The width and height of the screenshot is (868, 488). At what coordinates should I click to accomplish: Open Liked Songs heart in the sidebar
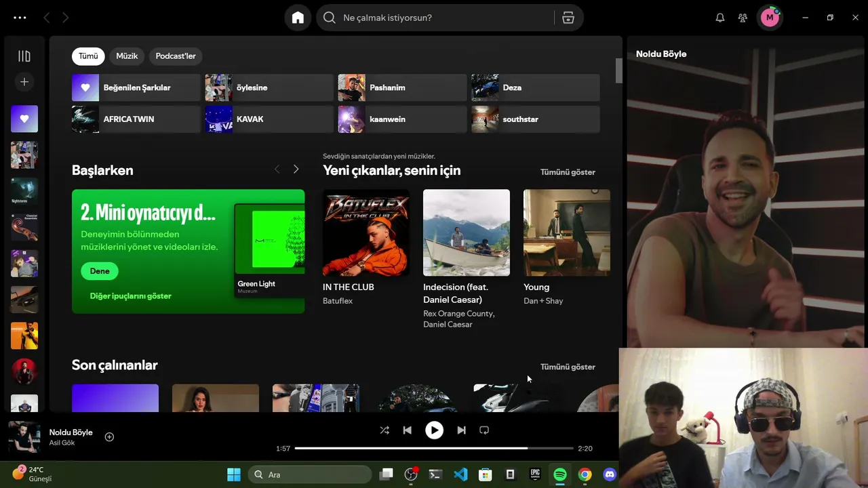(x=24, y=119)
